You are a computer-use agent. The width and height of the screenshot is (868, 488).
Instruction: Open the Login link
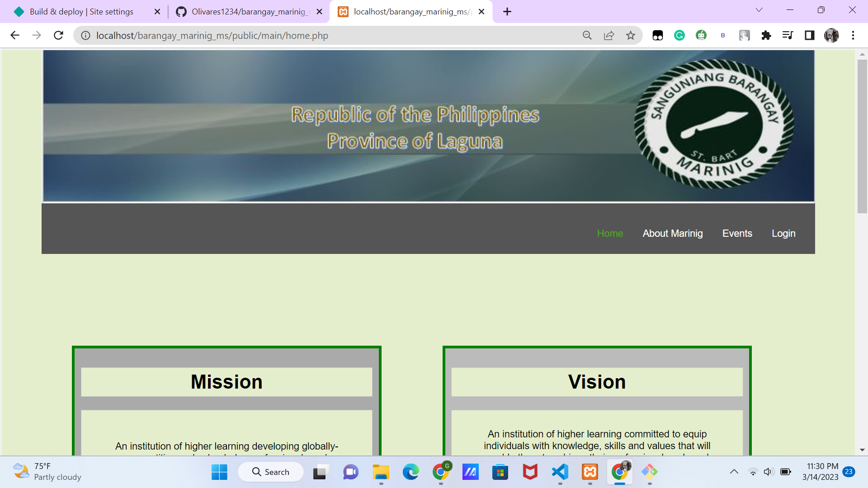(783, 233)
